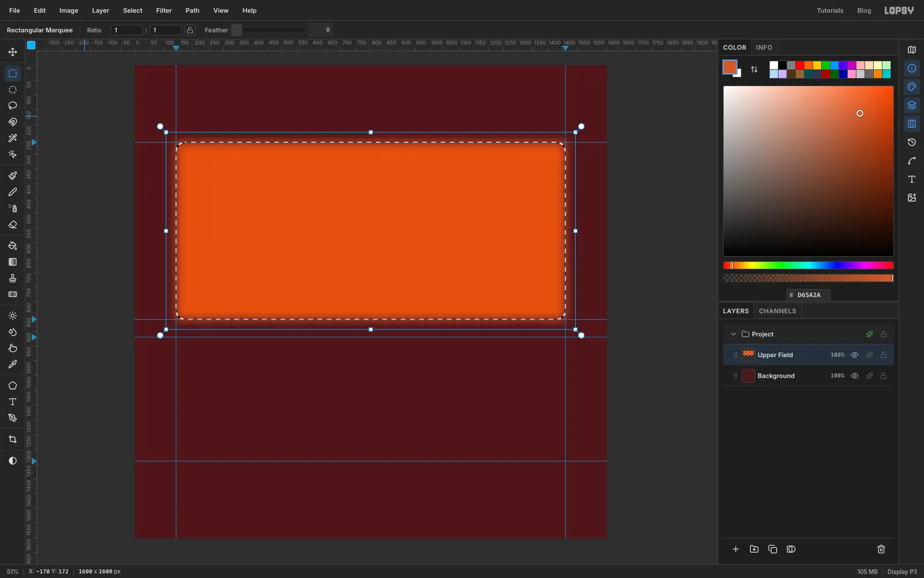The width and height of the screenshot is (924, 578).
Task: Click the rainbow hue slider
Action: point(808,265)
